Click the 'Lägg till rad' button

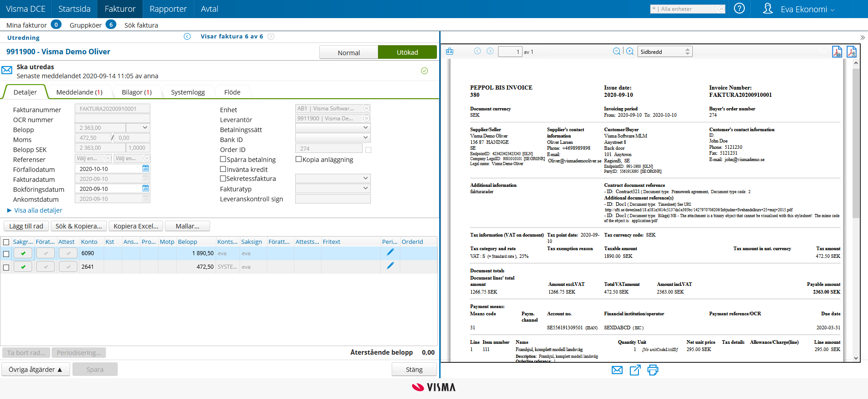pos(26,226)
